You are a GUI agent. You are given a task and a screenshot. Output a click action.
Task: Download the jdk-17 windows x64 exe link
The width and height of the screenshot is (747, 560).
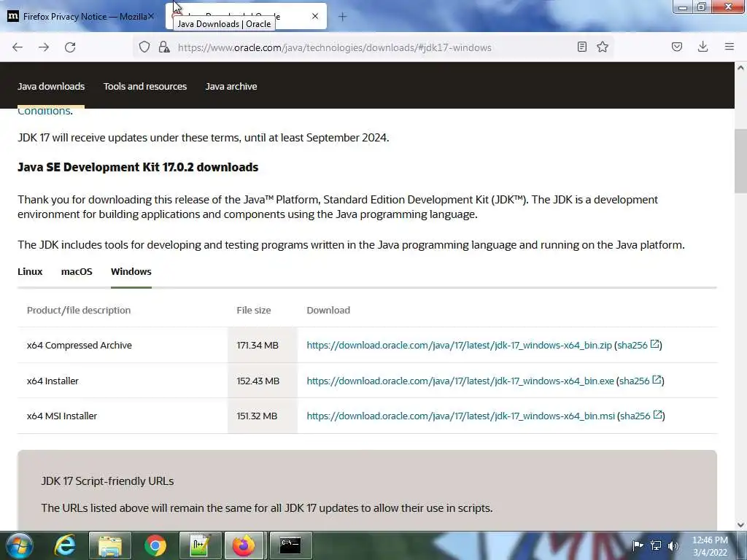tap(460, 381)
